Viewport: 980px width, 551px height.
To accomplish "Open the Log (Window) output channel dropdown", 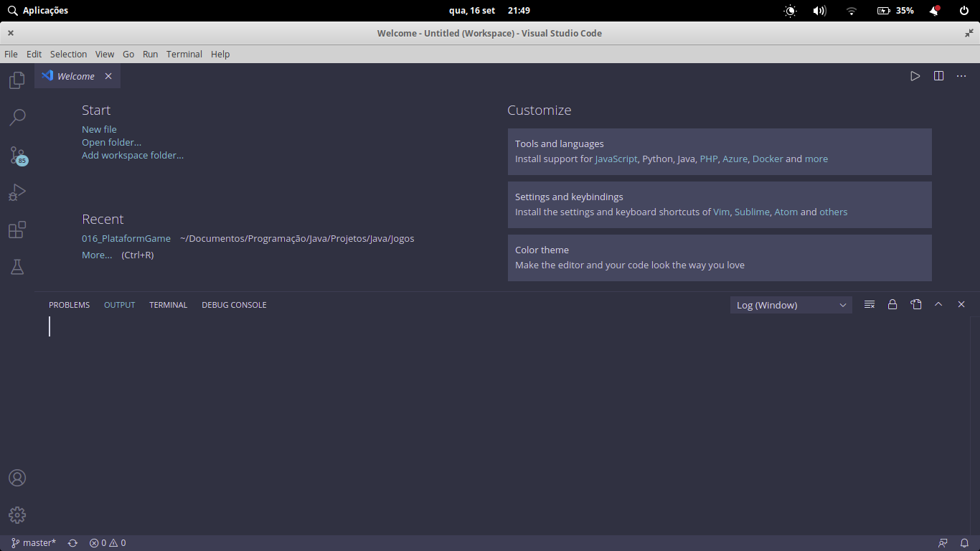I will (791, 304).
